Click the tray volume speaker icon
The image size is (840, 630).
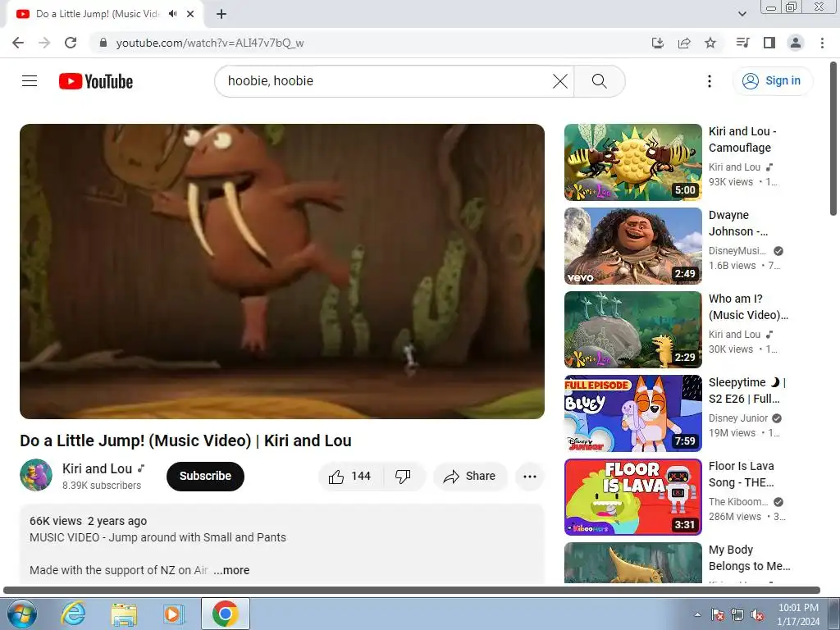point(757,614)
